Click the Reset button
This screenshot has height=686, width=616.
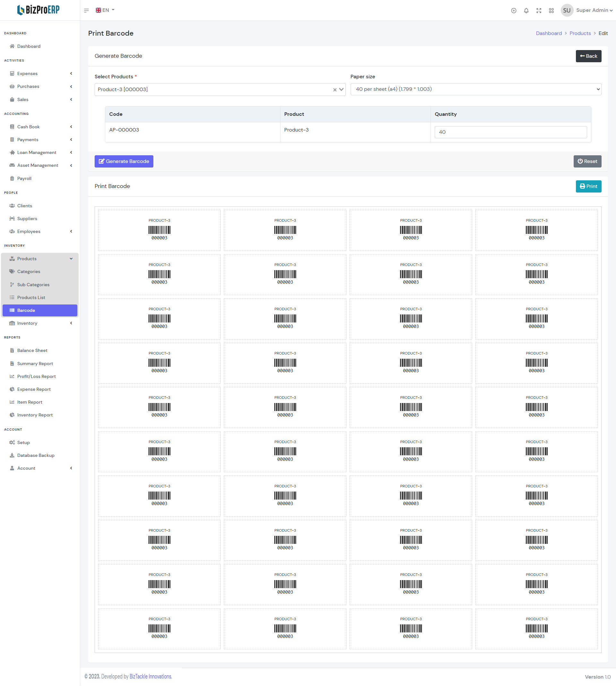[x=587, y=161]
